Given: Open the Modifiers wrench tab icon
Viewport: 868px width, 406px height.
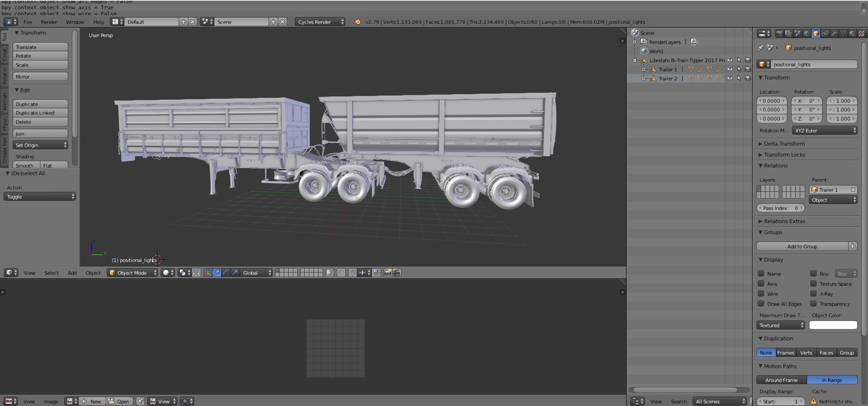Looking at the screenshot, I should 834,33.
